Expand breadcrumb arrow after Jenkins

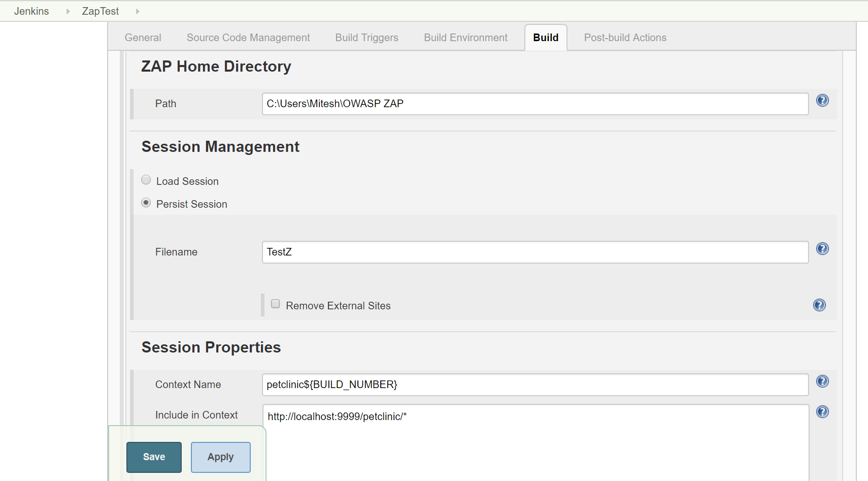point(68,11)
